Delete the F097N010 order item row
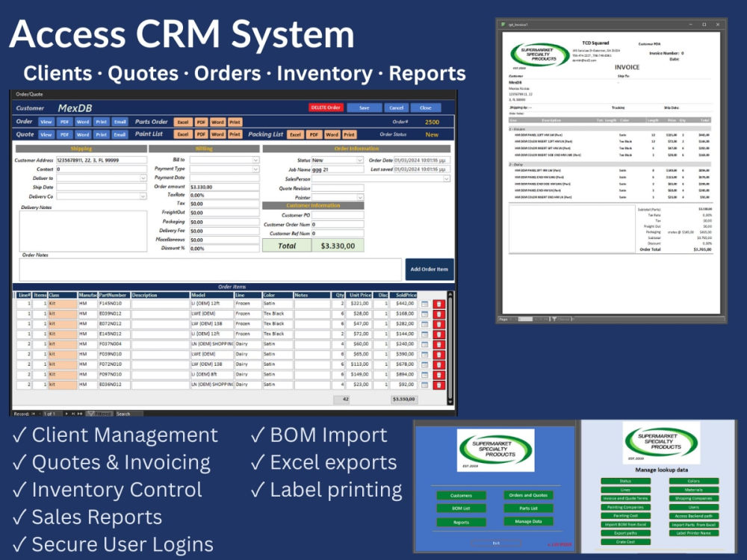Image resolution: width=747 pixels, height=560 pixels. click(438, 375)
